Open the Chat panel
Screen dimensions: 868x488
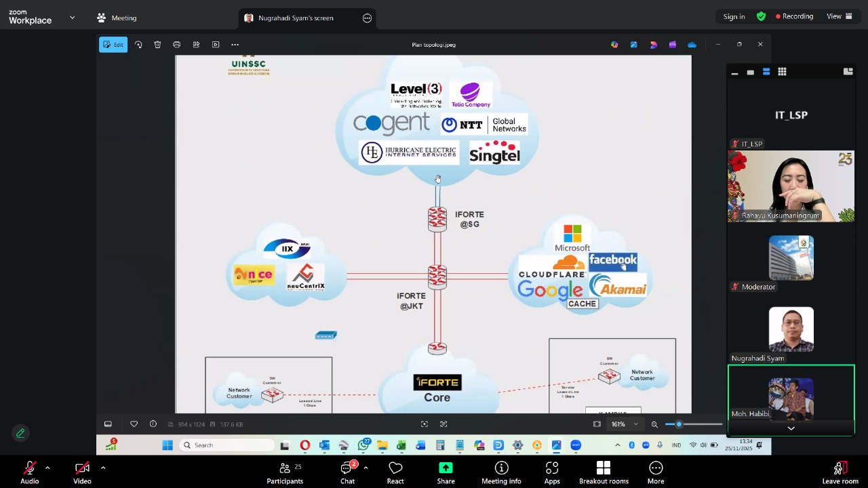(x=347, y=472)
